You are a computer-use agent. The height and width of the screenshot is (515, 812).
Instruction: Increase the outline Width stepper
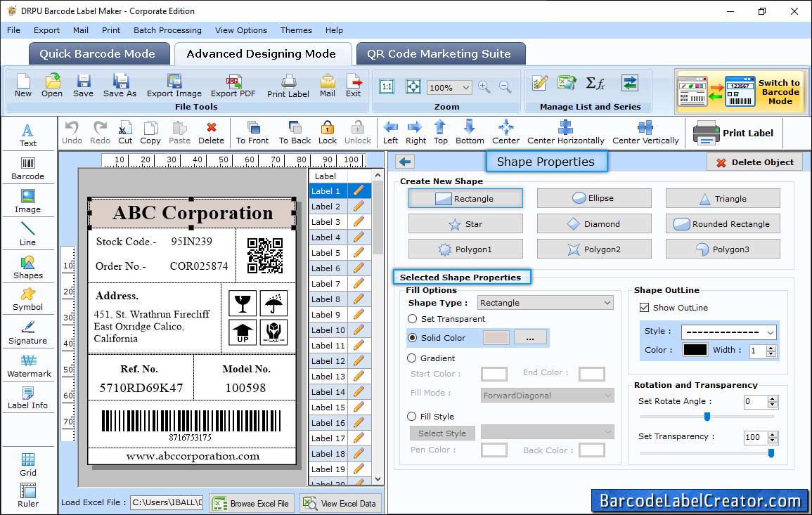point(771,347)
